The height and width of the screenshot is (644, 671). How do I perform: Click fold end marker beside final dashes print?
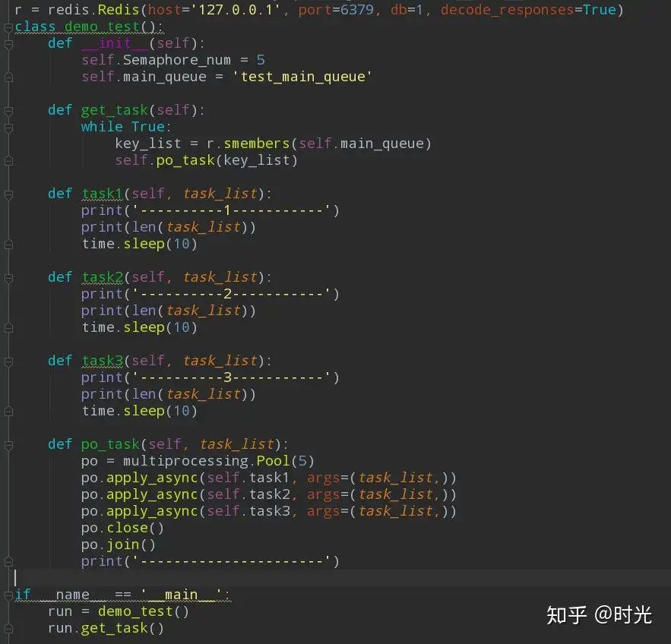[8, 562]
